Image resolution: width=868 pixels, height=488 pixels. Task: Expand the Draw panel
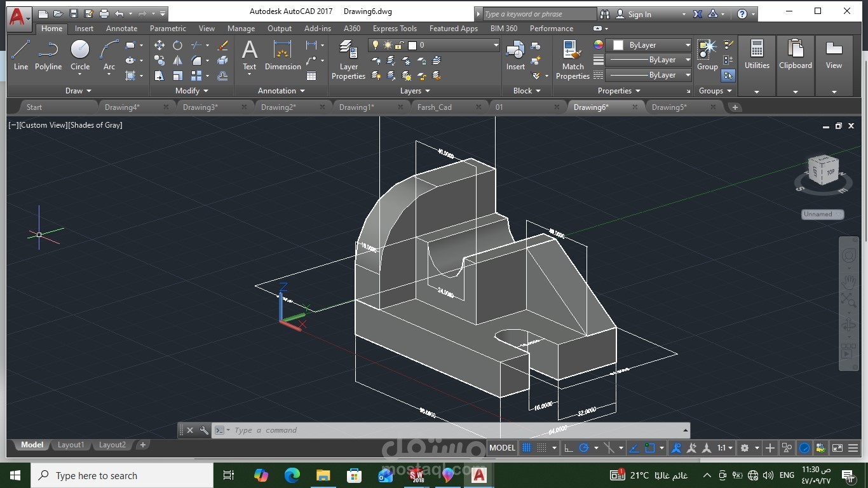pos(78,91)
